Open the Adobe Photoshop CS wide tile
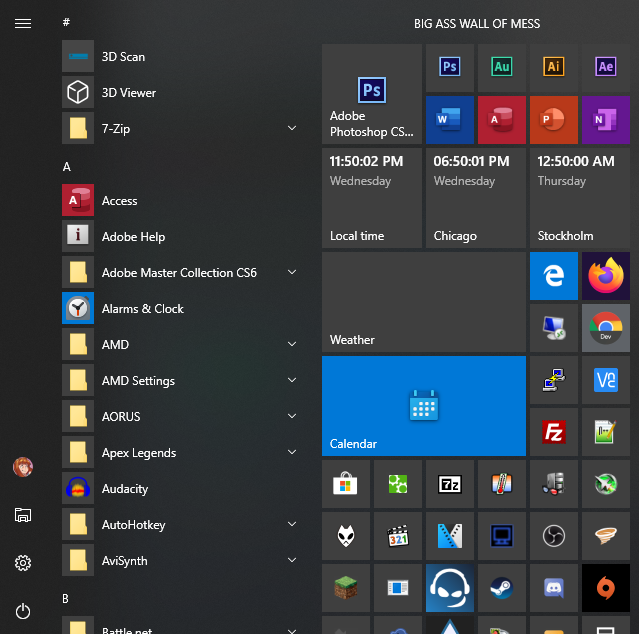 pyautogui.click(x=372, y=94)
